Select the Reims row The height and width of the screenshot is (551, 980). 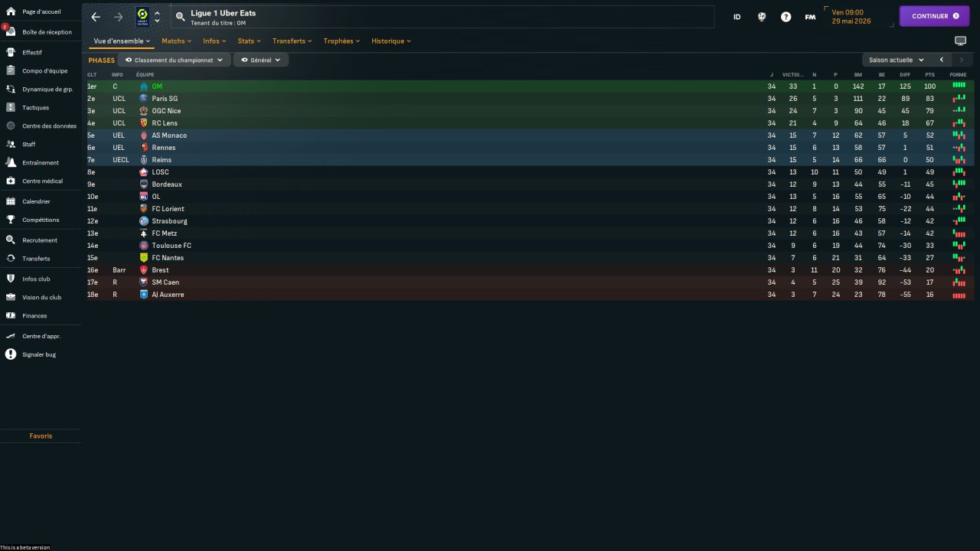(531, 160)
